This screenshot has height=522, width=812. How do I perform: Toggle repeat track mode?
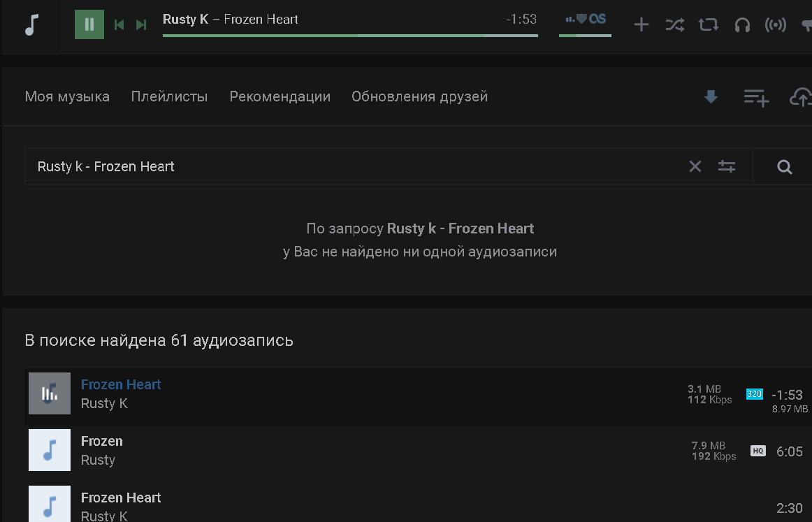(x=709, y=24)
